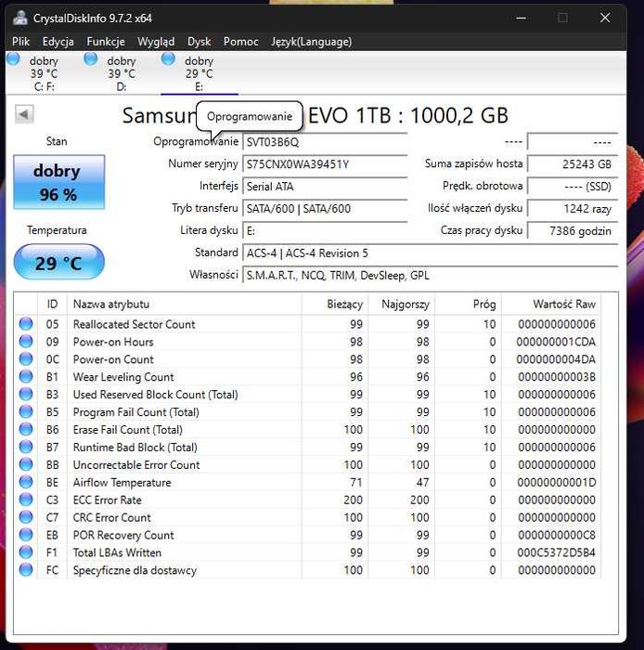This screenshot has height=650, width=644.
Task: Click the host writes value 25243 GB
Action: [573, 164]
